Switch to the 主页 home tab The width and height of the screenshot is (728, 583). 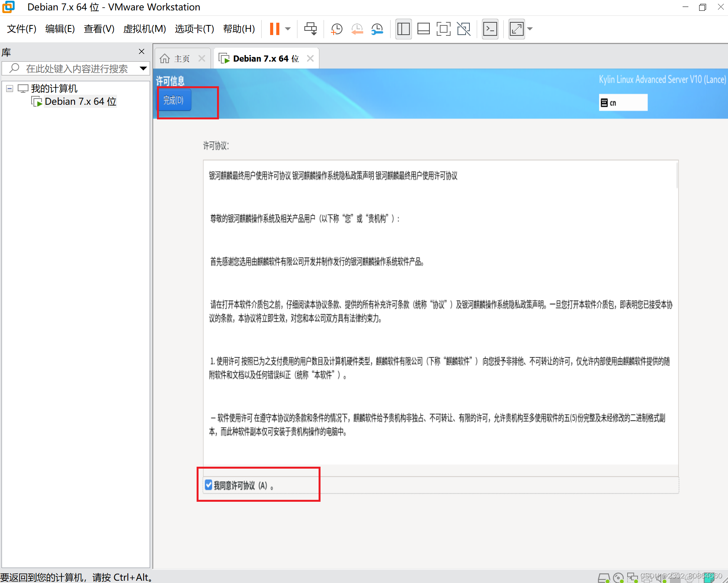click(182, 59)
